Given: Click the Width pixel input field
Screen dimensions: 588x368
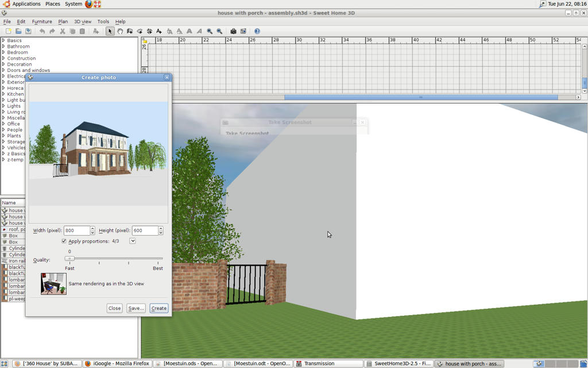Looking at the screenshot, I should click(x=76, y=231).
